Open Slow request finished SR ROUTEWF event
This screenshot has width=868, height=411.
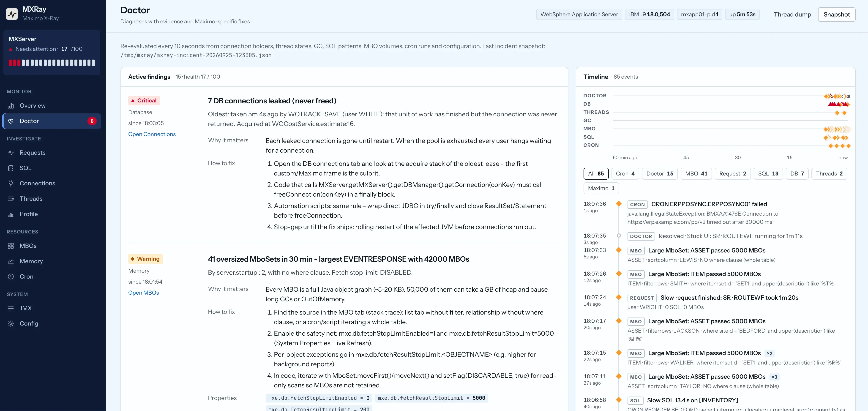(729, 298)
